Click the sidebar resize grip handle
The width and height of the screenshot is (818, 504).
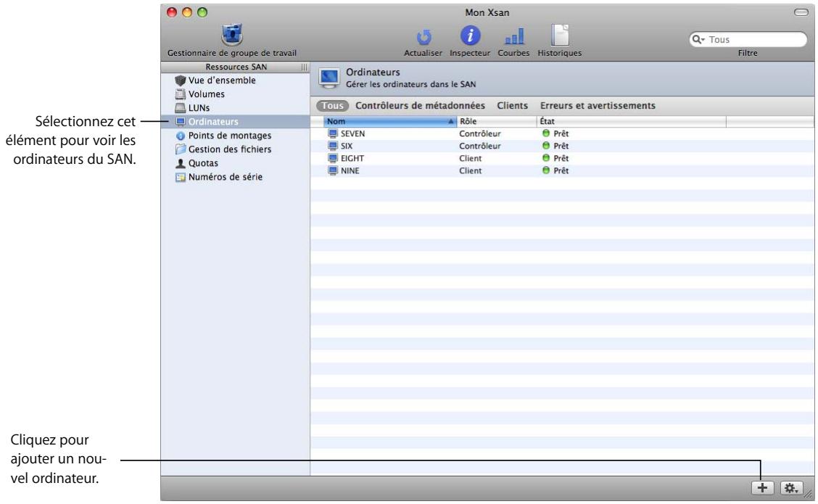tap(304, 67)
